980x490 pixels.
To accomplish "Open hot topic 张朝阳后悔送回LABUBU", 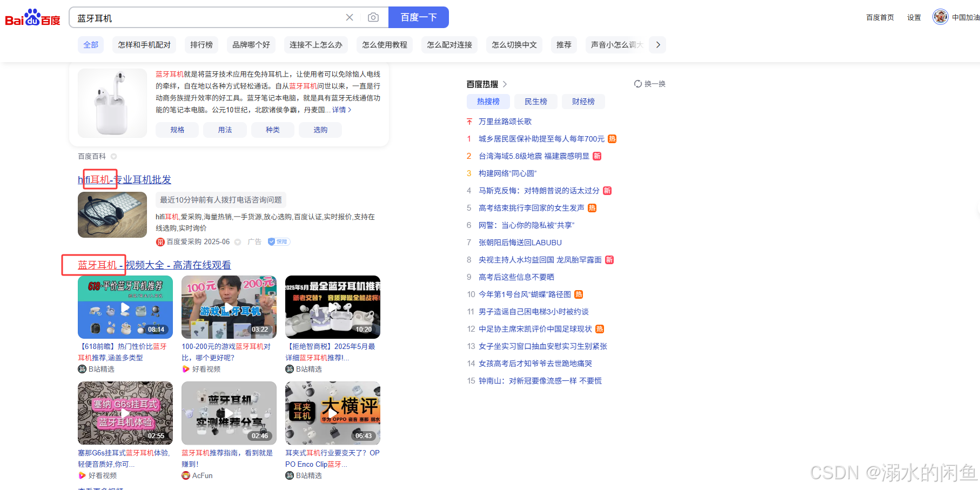I will coord(520,243).
